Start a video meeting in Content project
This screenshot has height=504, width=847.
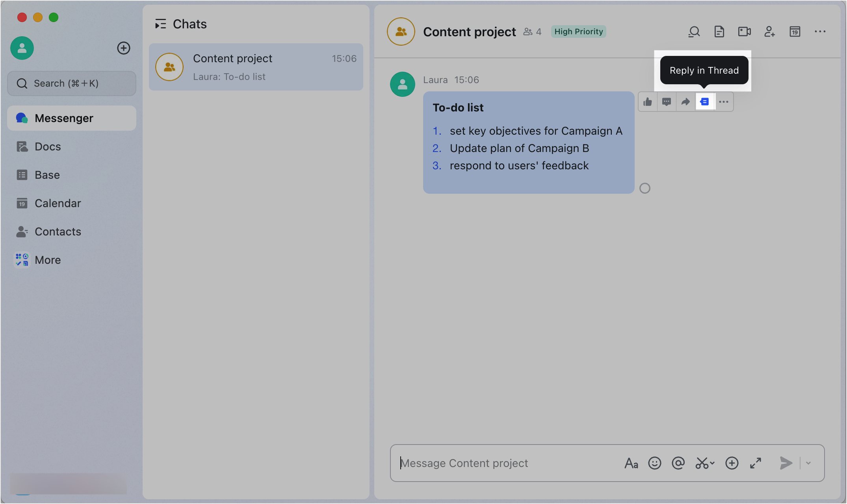pos(744,31)
